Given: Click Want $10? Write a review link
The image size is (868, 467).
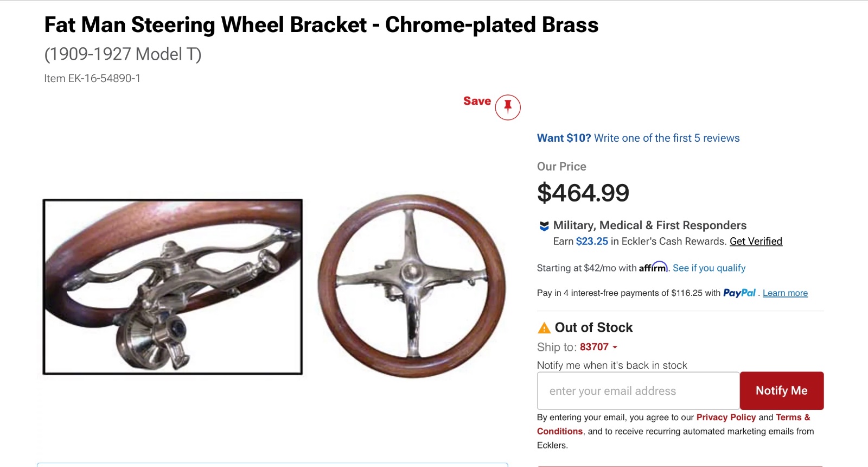Looking at the screenshot, I should pos(638,138).
